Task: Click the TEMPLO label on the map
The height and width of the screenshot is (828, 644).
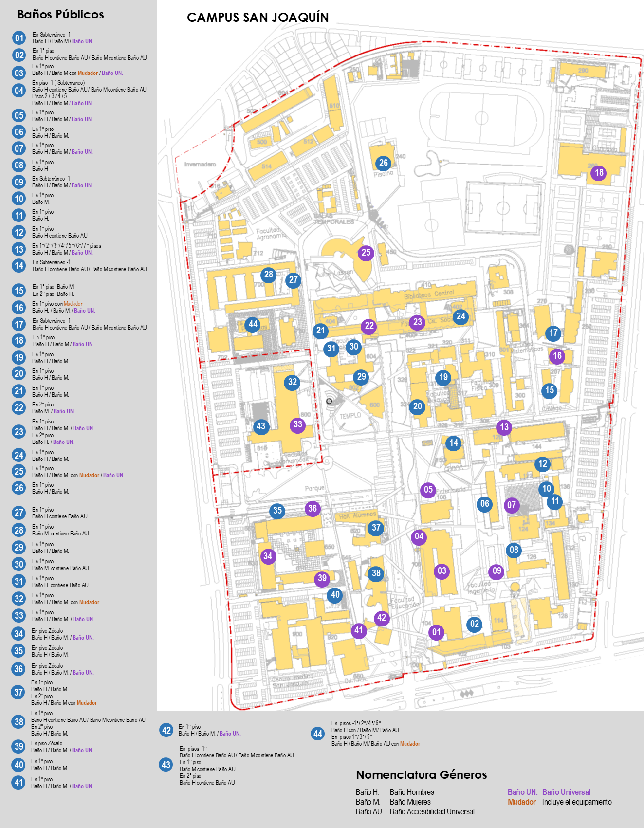Action: [350, 416]
